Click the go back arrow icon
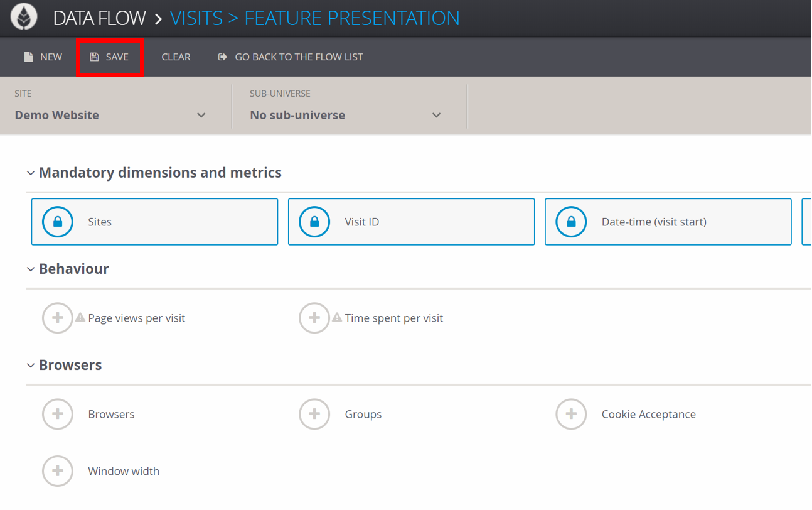The height and width of the screenshot is (510, 812). pyautogui.click(x=222, y=57)
